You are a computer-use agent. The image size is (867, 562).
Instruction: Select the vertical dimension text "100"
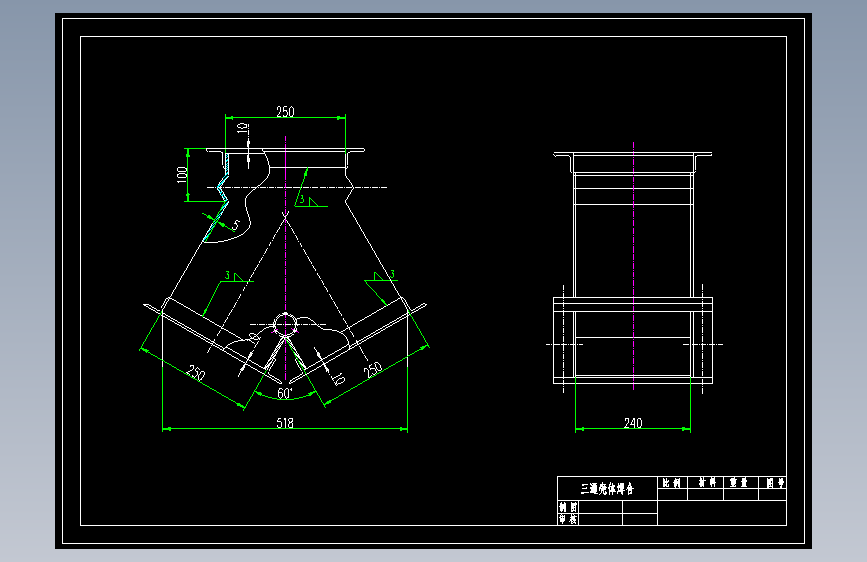click(x=181, y=175)
